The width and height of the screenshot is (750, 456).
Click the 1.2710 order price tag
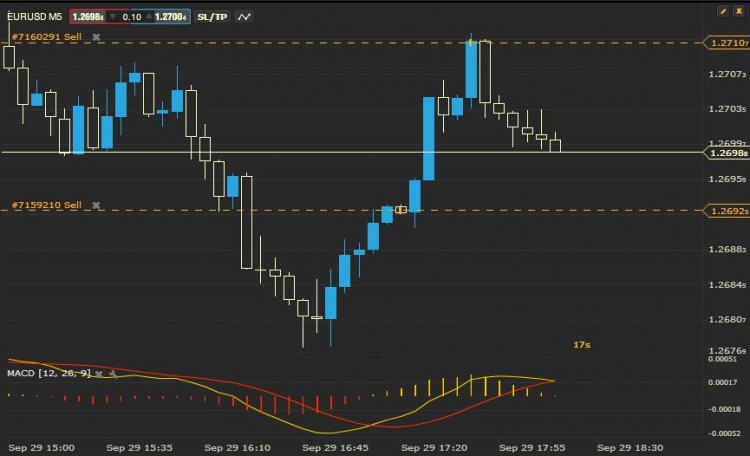point(727,43)
